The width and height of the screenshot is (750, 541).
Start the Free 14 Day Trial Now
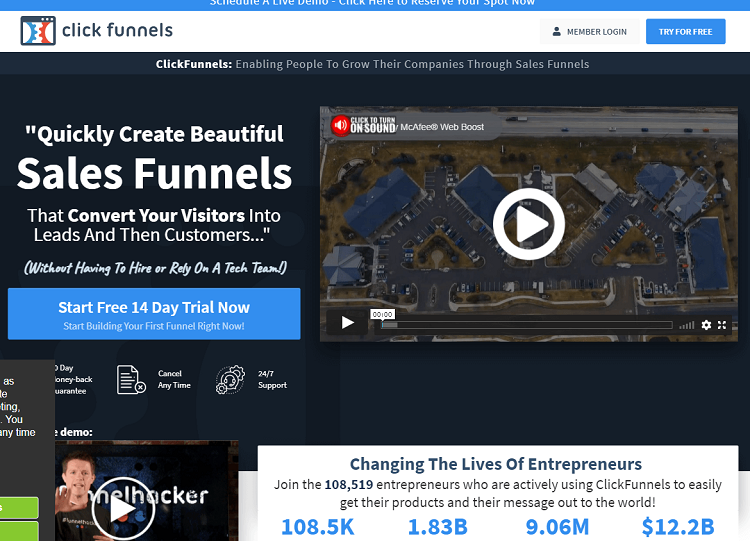154,314
